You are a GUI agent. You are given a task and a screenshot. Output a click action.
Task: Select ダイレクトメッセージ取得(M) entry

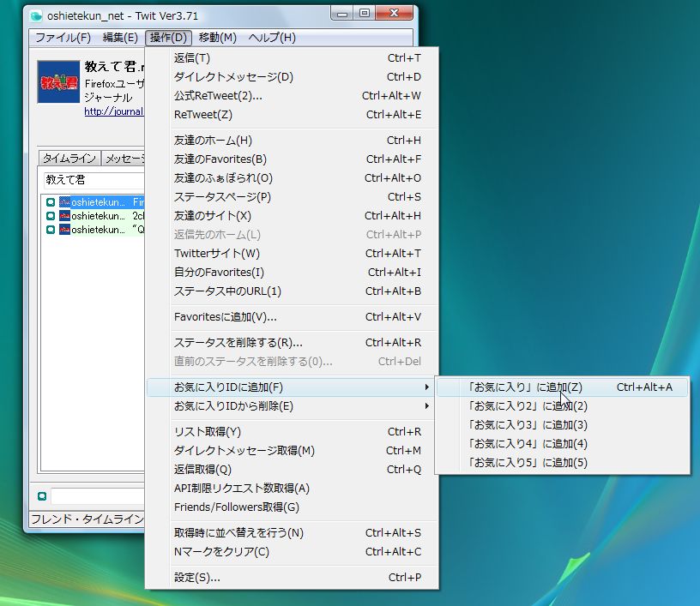pyautogui.click(x=293, y=450)
